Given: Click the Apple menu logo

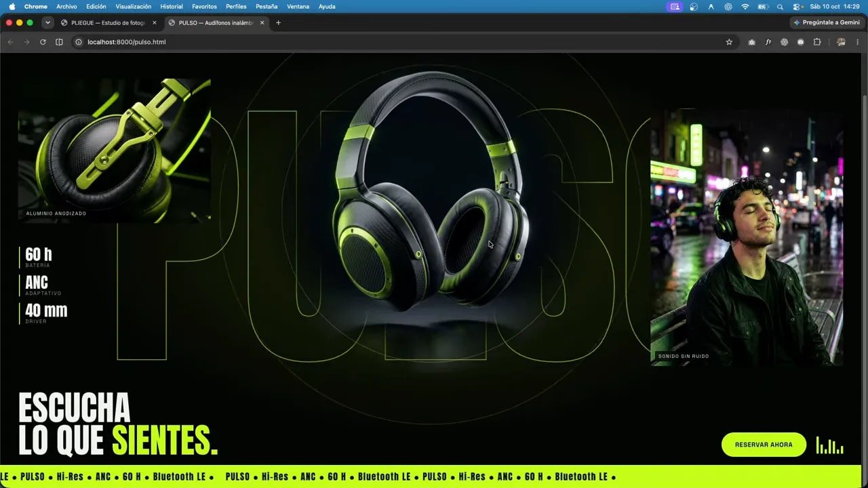Looking at the screenshot, I should pos(12,6).
